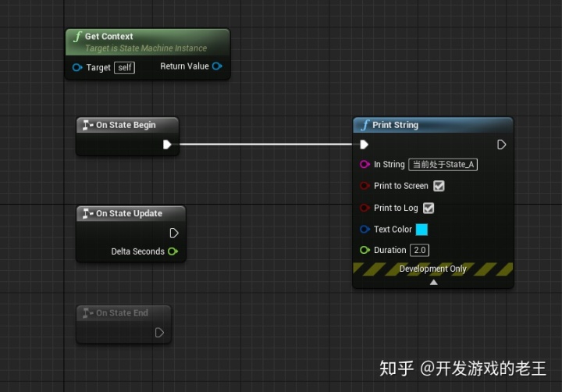Click 'Target is State Machine Instance' subtitle
Viewport: 562px width, 392px height.
(146, 48)
